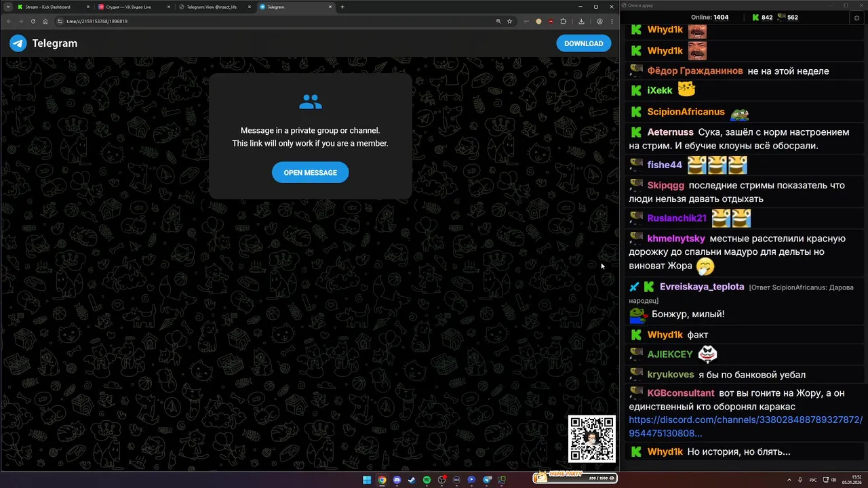Open Discord from the taskbar

click(x=397, y=480)
